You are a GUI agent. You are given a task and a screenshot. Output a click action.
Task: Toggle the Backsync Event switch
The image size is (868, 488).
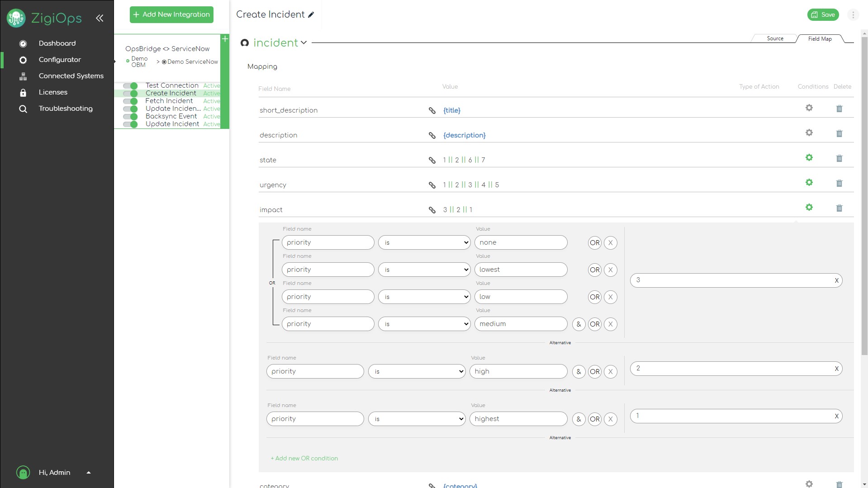click(x=131, y=117)
